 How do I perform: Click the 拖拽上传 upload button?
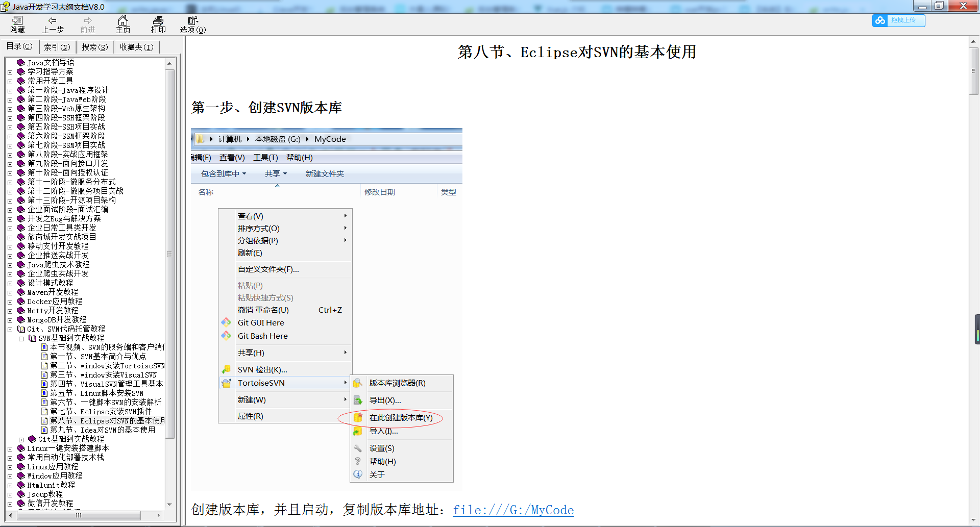click(x=899, y=20)
